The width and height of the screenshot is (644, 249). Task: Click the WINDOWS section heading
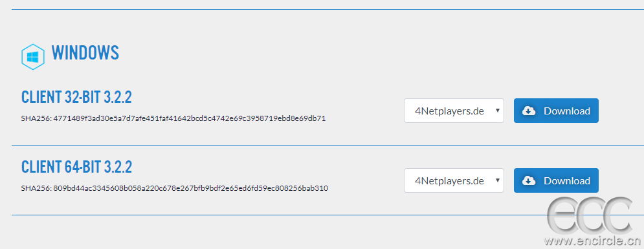point(85,53)
